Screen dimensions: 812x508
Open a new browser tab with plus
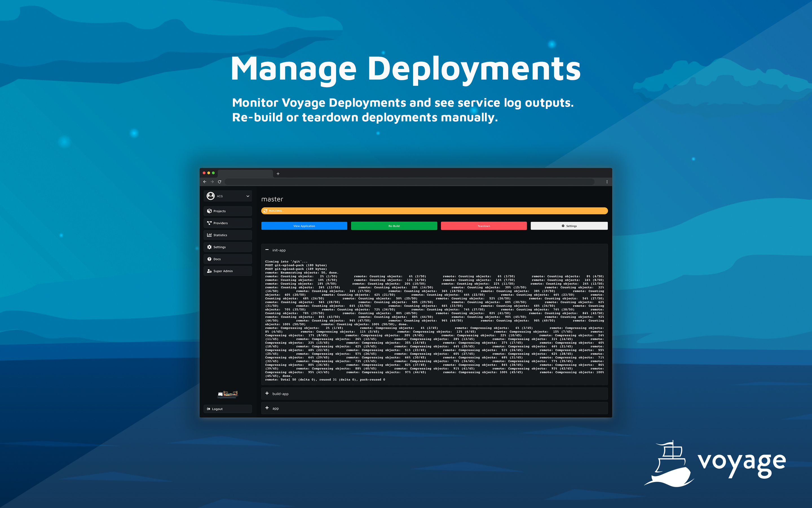tap(278, 174)
